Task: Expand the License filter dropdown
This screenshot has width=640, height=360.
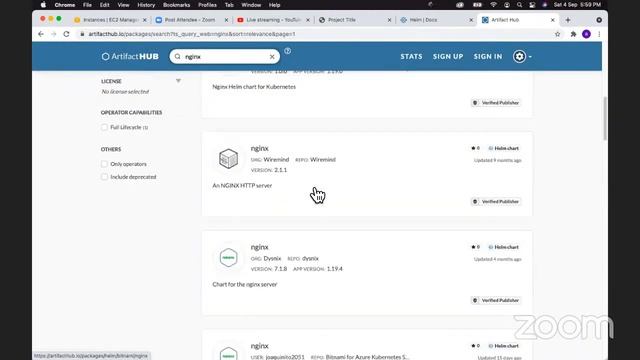Action: [178, 81]
